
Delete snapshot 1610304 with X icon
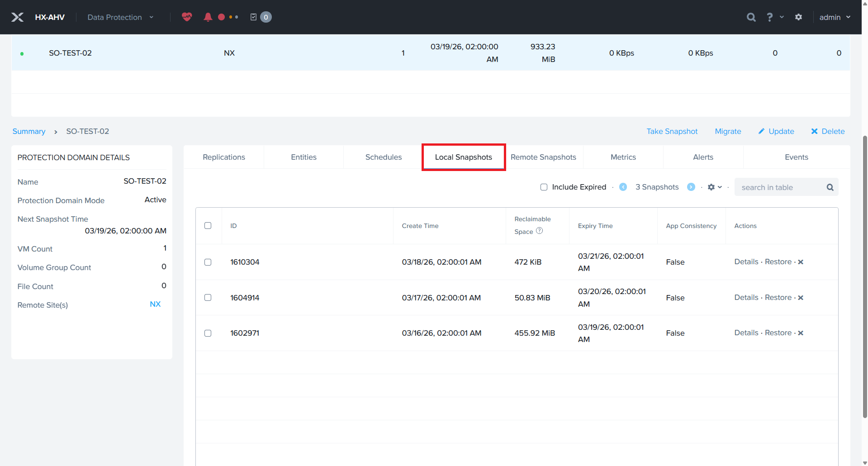[x=801, y=262]
